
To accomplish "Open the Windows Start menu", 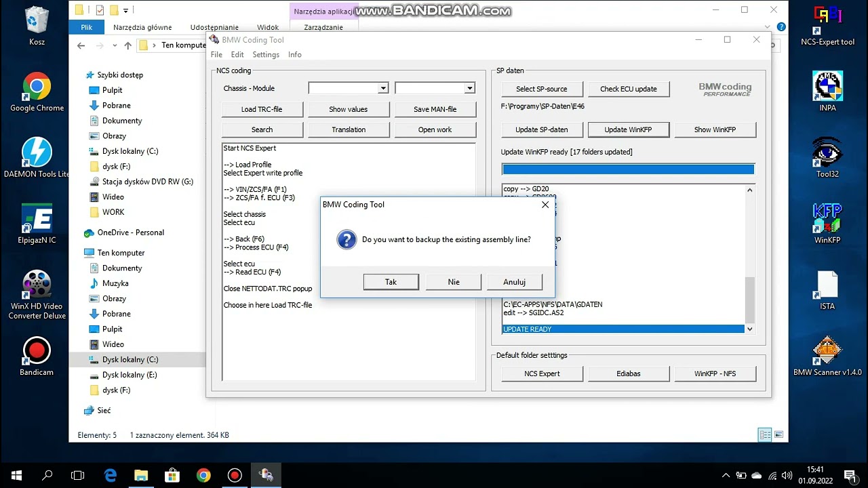I will 16,475.
